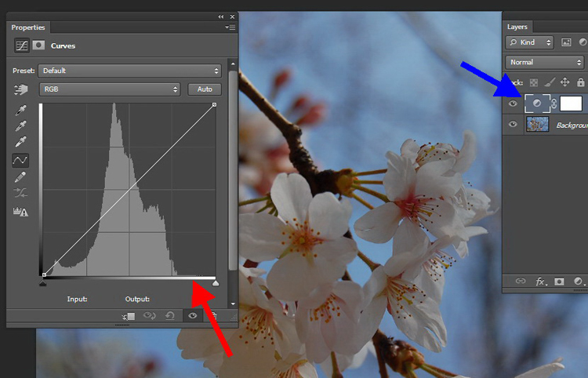This screenshot has height=378, width=588.
Task: Lock all with padlock icon
Action: (x=580, y=82)
